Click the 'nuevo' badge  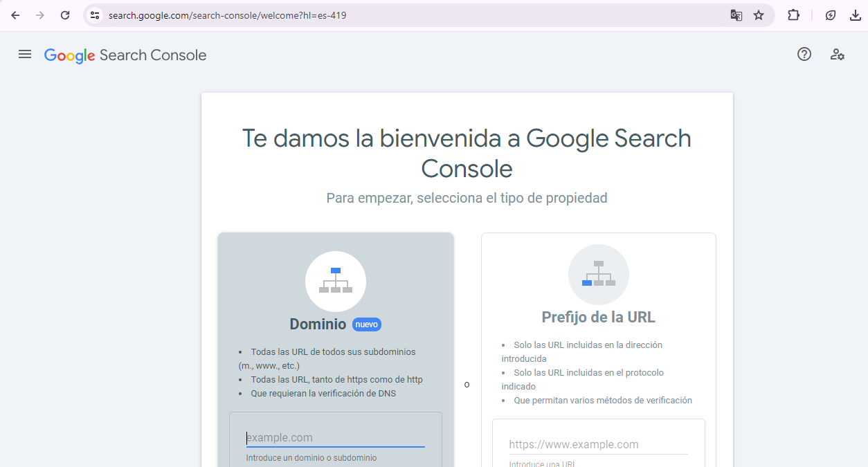[x=367, y=324]
